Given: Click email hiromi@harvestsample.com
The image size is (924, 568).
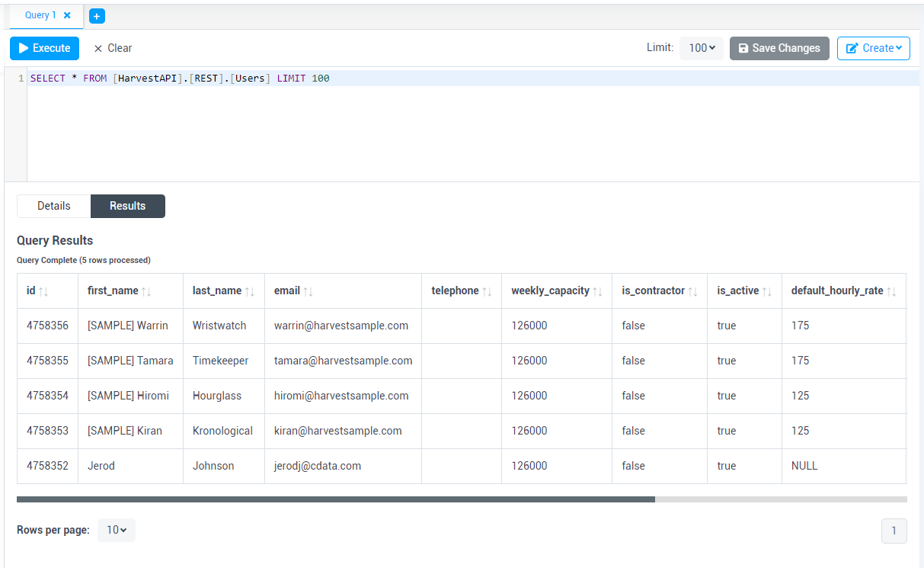Looking at the screenshot, I should [x=341, y=396].
